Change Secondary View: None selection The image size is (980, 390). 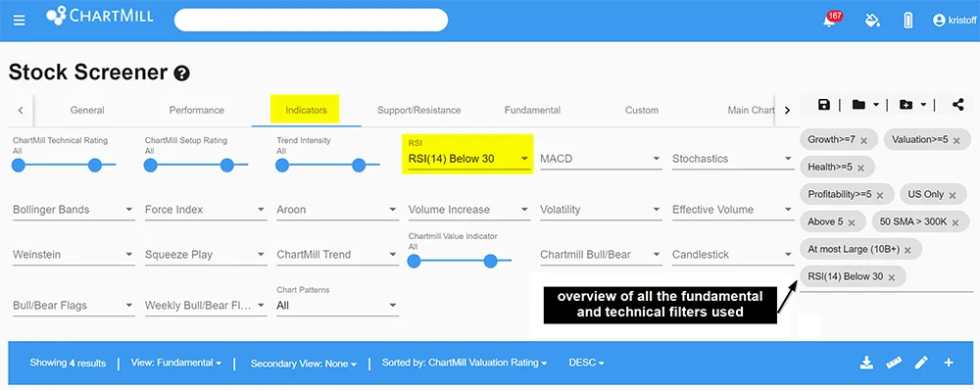[x=304, y=364]
